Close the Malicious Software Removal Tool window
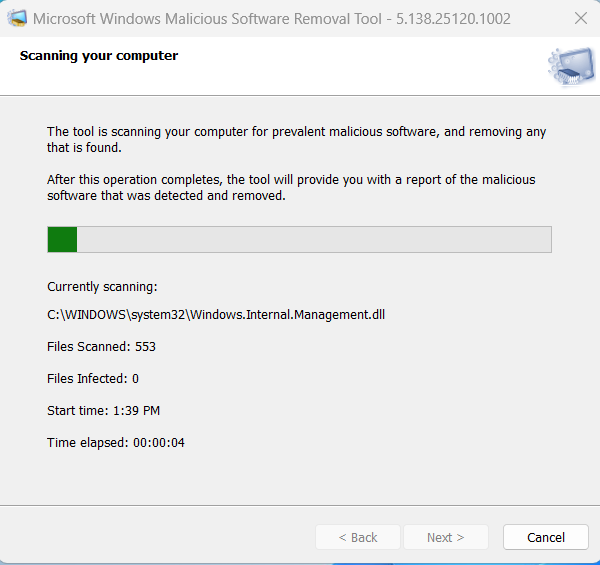Image resolution: width=600 pixels, height=565 pixels. click(x=580, y=18)
